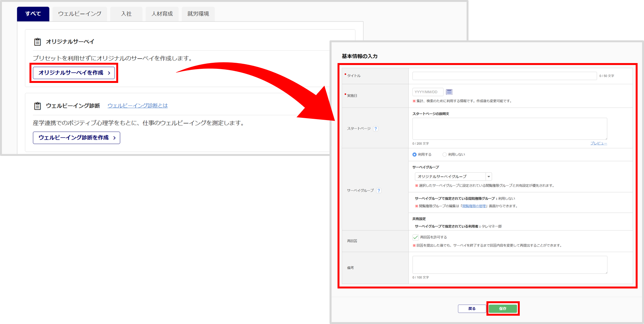Open the 閲覧権限の管理 link
The width and height of the screenshot is (644, 324).
[474, 206]
